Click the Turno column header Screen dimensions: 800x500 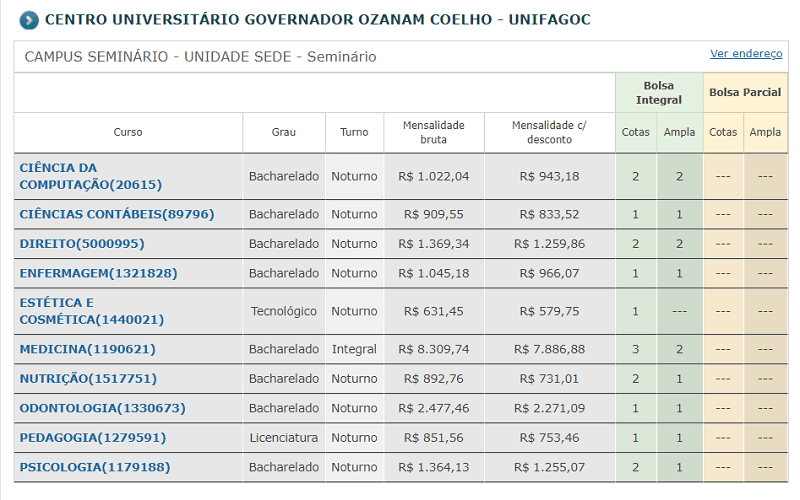(354, 132)
